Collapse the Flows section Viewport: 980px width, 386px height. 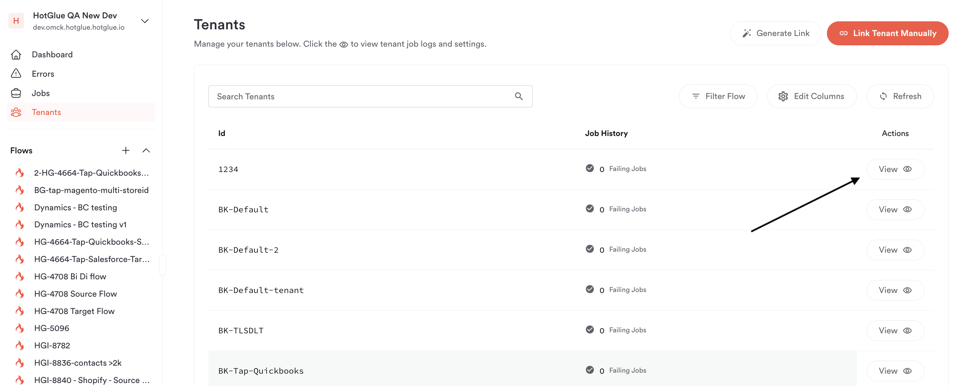146,151
